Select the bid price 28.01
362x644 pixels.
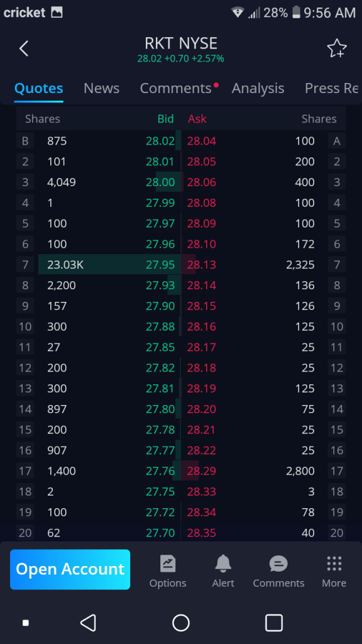click(160, 162)
